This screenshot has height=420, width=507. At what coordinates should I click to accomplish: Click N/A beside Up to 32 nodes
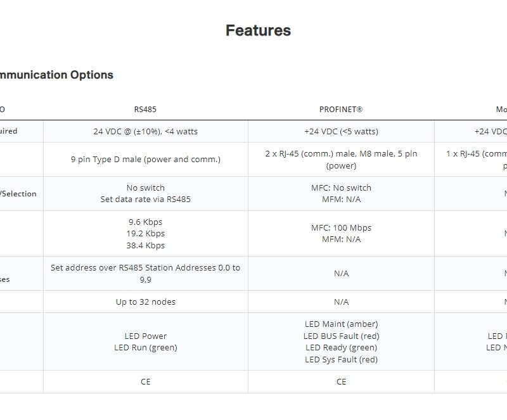click(x=341, y=302)
